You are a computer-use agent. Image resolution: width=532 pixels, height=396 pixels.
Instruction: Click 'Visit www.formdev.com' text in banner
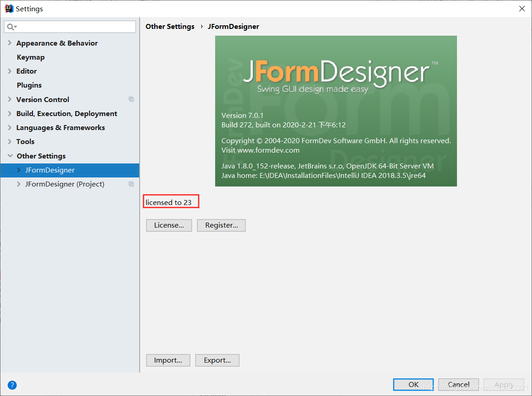click(x=260, y=150)
